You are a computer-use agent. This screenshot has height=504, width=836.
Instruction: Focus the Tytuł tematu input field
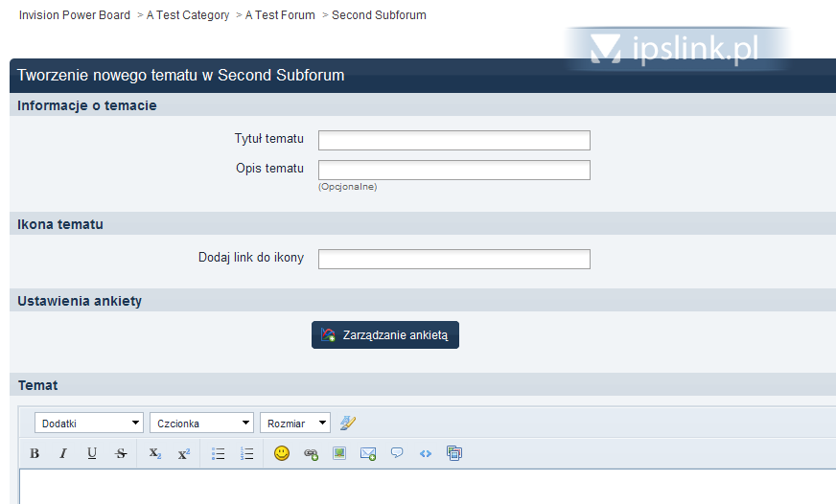click(x=454, y=141)
